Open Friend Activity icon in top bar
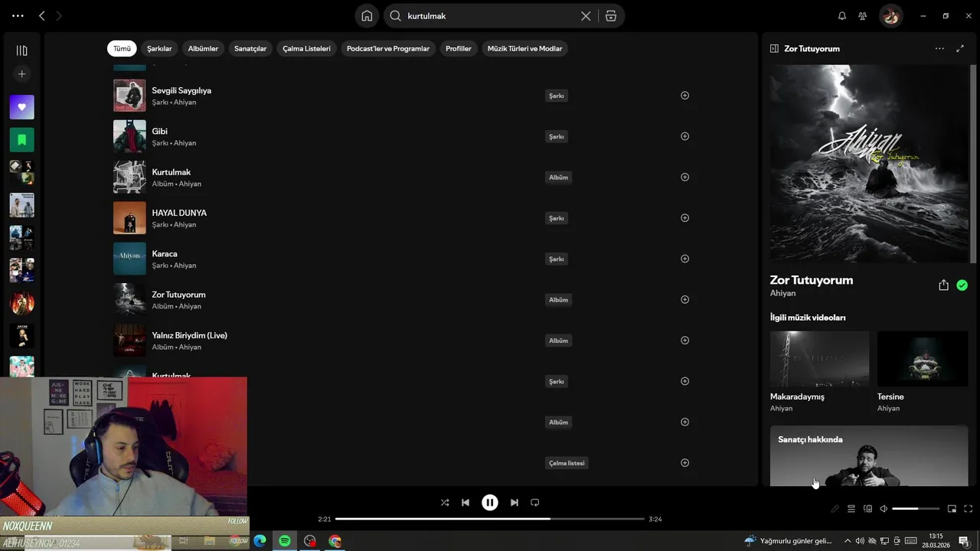The image size is (980, 551). point(863,15)
